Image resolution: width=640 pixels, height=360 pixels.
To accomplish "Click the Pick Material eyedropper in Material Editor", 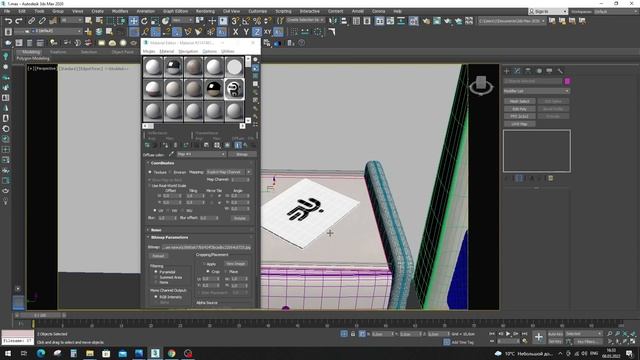I will click(171, 154).
